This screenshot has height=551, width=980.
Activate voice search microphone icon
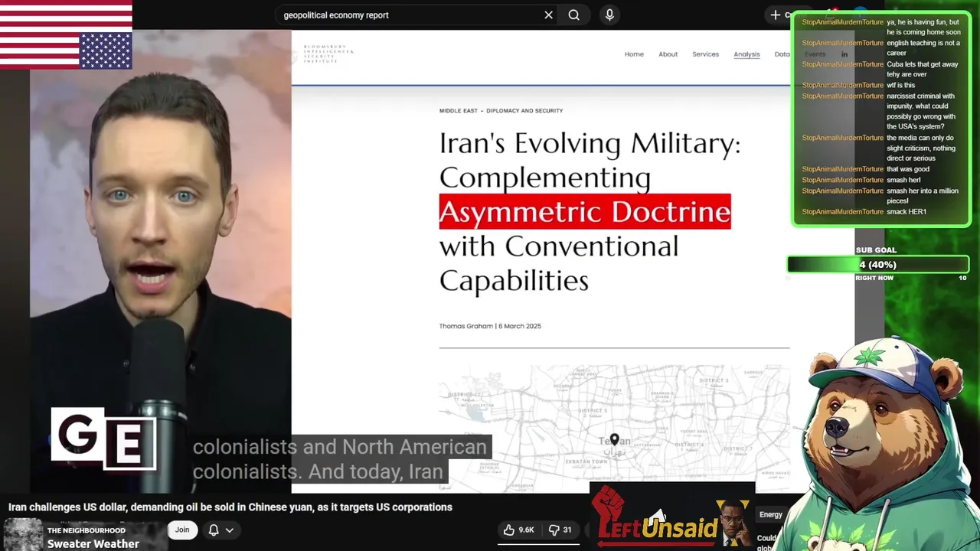(609, 15)
